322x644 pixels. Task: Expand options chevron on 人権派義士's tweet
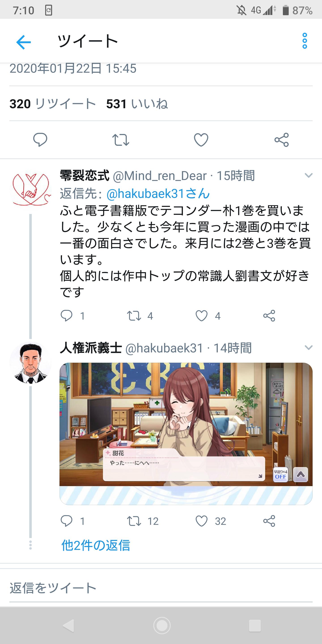tap(309, 347)
